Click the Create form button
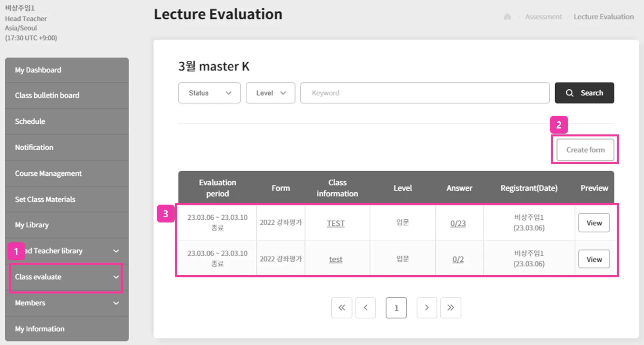The width and height of the screenshot is (644, 345). (x=585, y=150)
